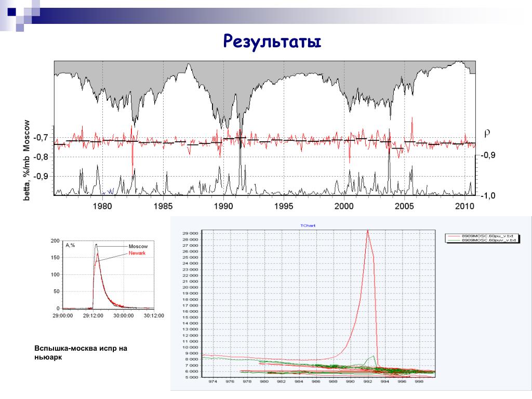Screen dimensions: 532x399
Task: Click the 'betta, %/mb Moscow' axis label
Action: (x=26, y=160)
